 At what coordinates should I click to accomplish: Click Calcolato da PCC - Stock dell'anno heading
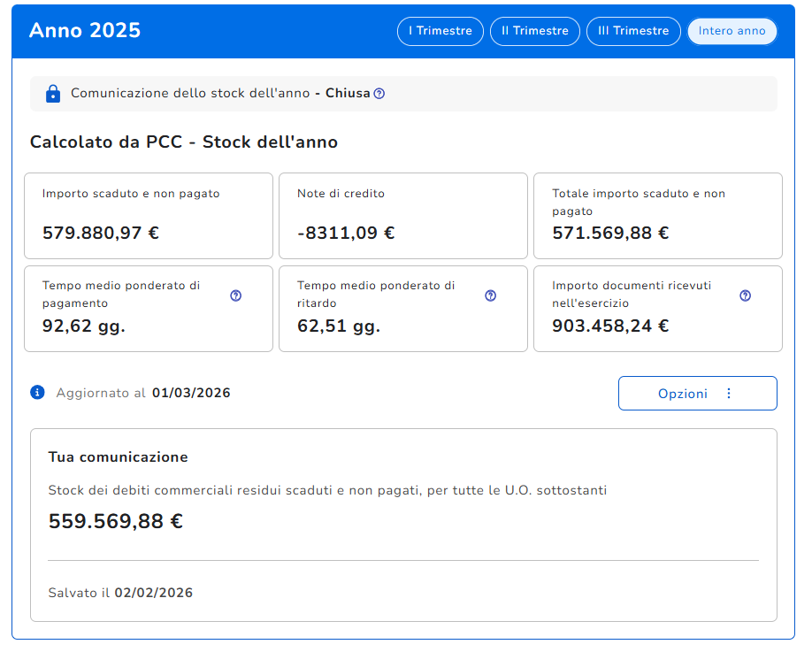coord(184,142)
